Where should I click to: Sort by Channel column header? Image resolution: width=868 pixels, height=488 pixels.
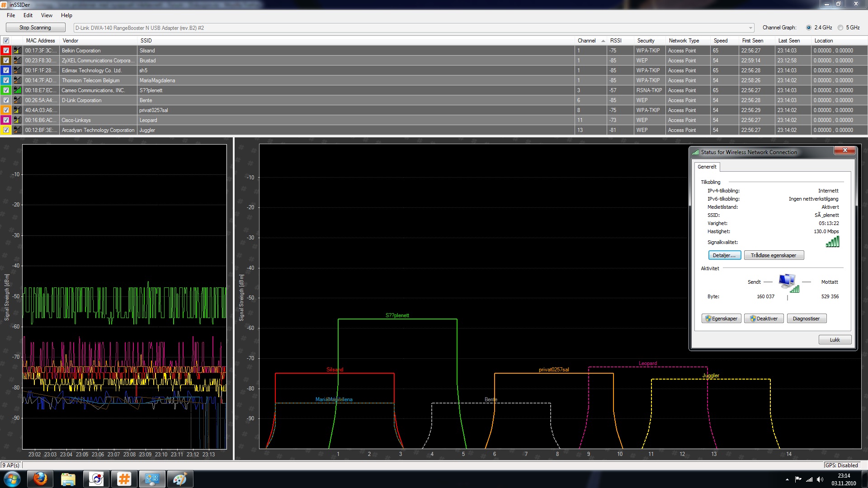(590, 41)
